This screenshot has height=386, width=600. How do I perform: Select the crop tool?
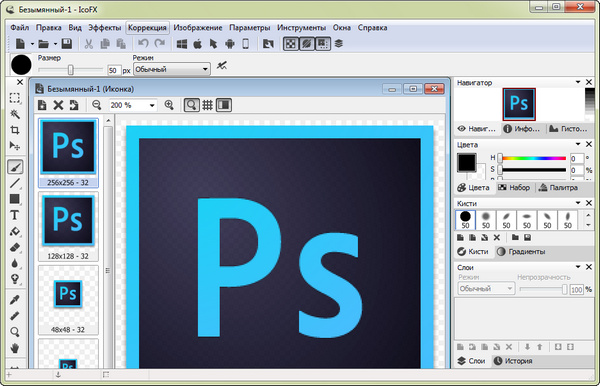(x=15, y=130)
